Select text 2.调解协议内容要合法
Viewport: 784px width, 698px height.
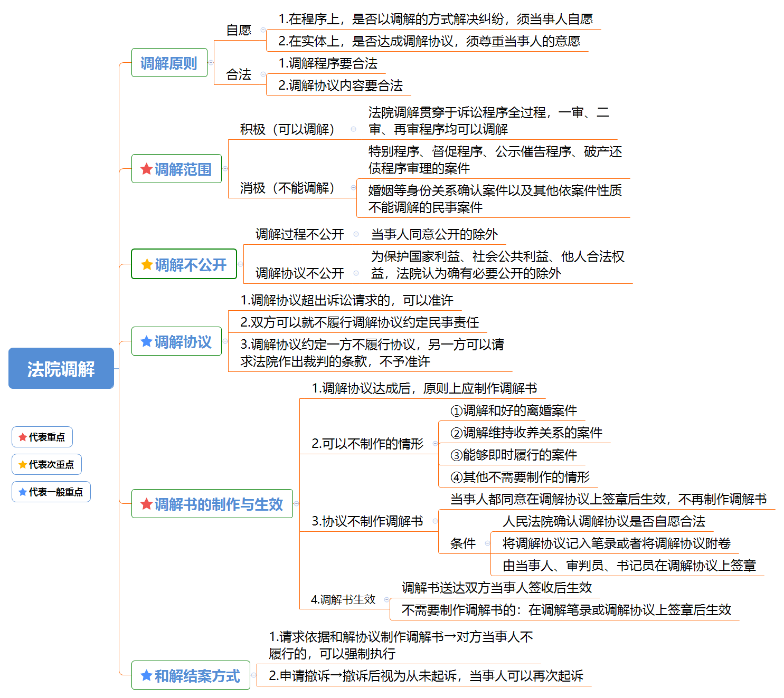[341, 85]
